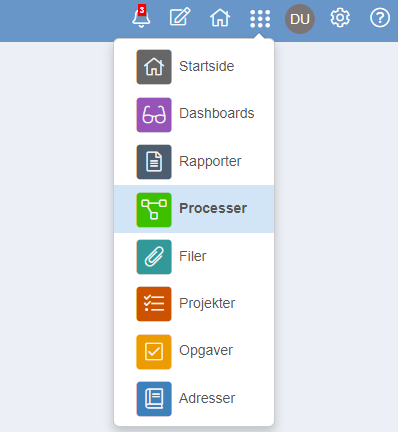Click the yellow Opgaver checkbox icon

[154, 352]
